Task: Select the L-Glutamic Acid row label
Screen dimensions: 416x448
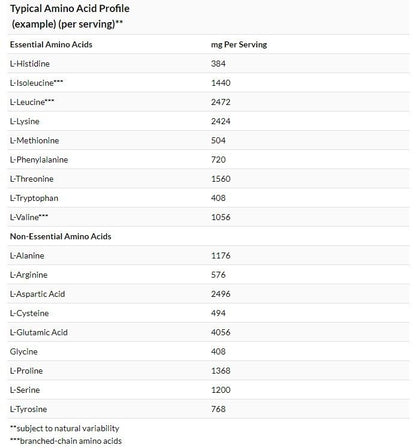Action: point(39,332)
